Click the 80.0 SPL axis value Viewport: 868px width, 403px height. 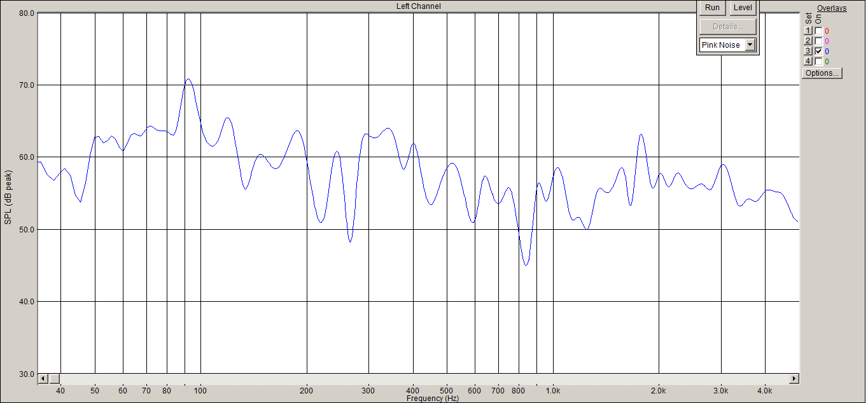(27, 13)
